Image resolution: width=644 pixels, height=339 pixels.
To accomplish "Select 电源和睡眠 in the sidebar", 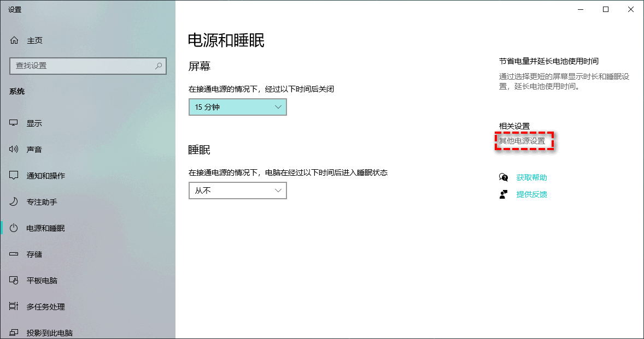I will coord(46,228).
